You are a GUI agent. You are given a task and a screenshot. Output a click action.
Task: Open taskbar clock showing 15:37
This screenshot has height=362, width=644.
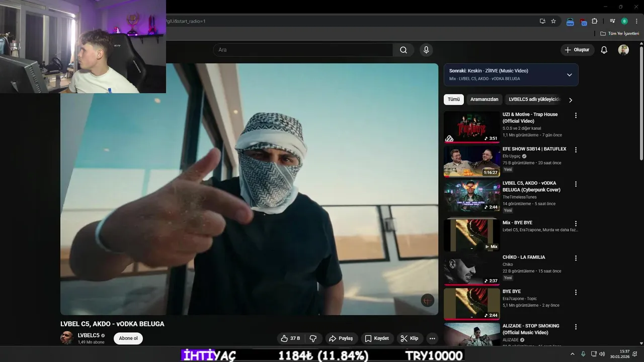[x=620, y=354]
